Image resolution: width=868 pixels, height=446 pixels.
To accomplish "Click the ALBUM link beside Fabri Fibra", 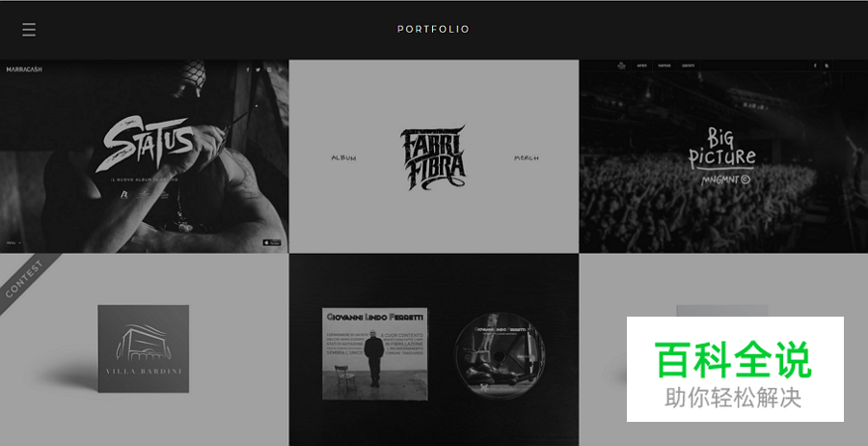I will pyautogui.click(x=343, y=158).
